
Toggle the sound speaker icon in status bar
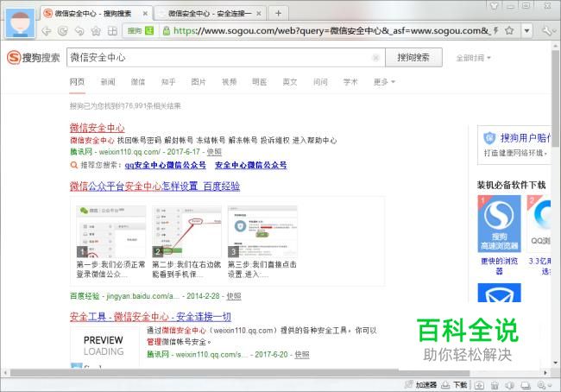(x=509, y=386)
